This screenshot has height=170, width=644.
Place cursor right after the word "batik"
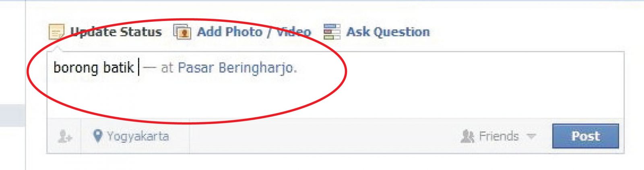(135, 68)
